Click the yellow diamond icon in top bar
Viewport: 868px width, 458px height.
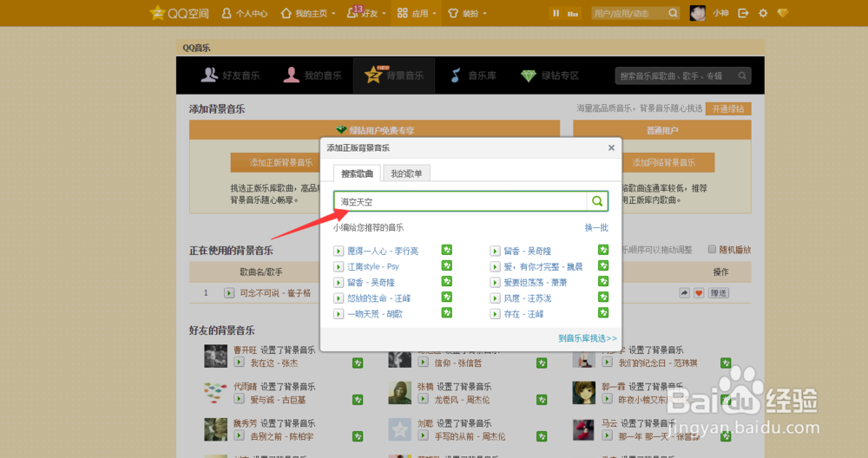click(783, 13)
